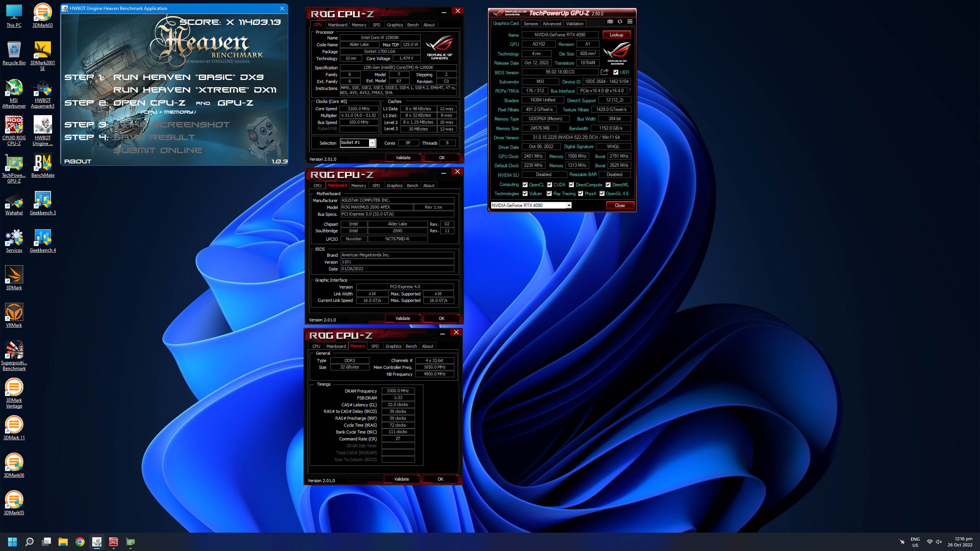Viewport: 980px width, 551px height.
Task: Click RUN HEAVEN "XTREME" DX11 in HWBOT app
Action: (195, 90)
